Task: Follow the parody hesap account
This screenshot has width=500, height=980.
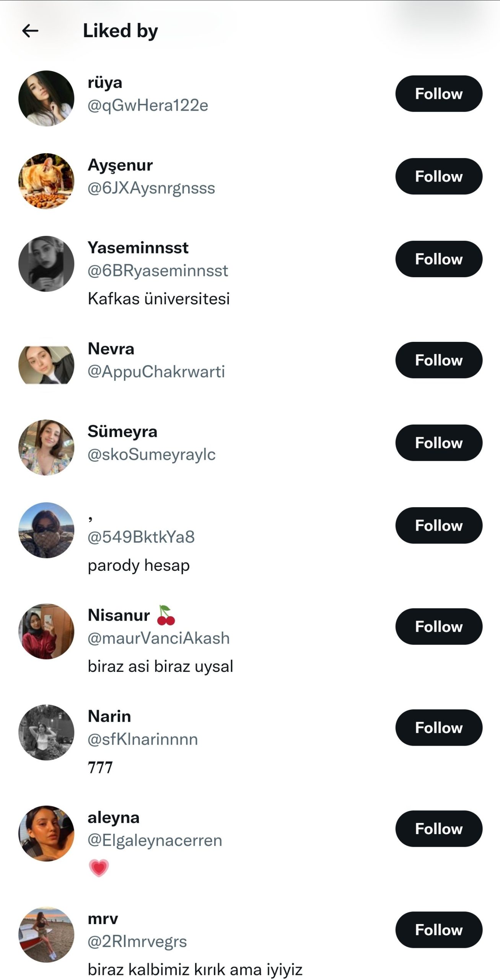Action: [439, 526]
